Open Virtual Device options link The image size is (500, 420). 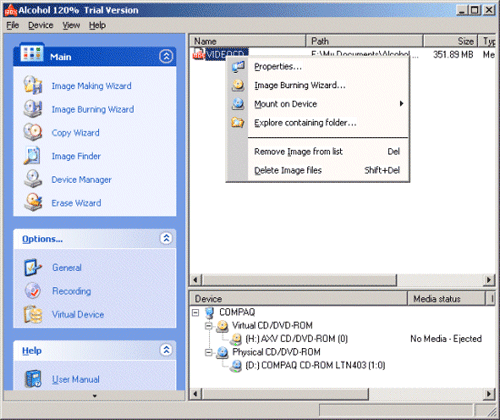point(78,314)
